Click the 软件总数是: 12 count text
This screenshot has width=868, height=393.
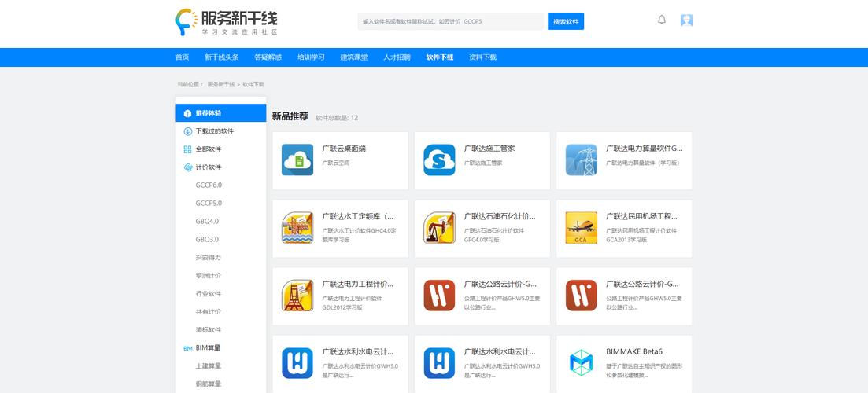337,118
